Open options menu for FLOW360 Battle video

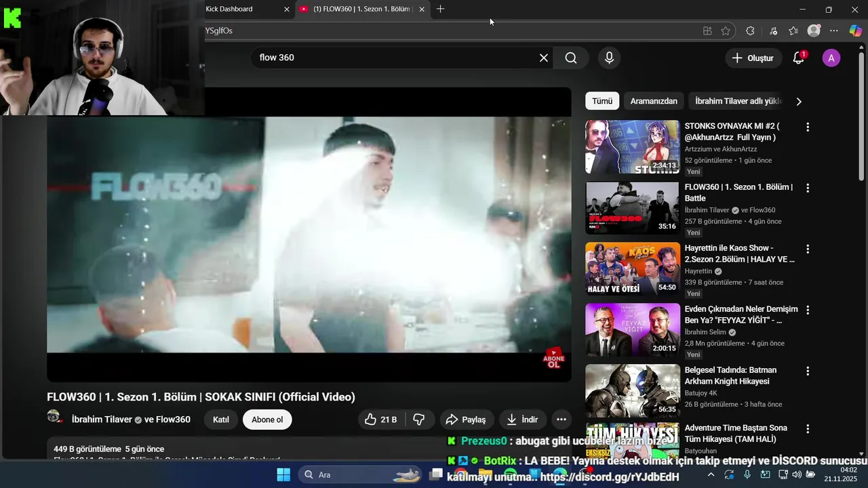807,188
